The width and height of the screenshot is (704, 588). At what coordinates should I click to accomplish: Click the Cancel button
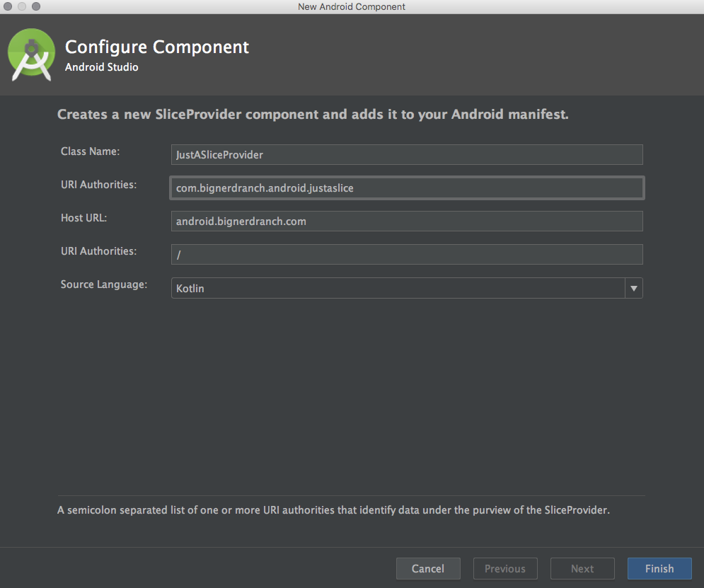(428, 569)
